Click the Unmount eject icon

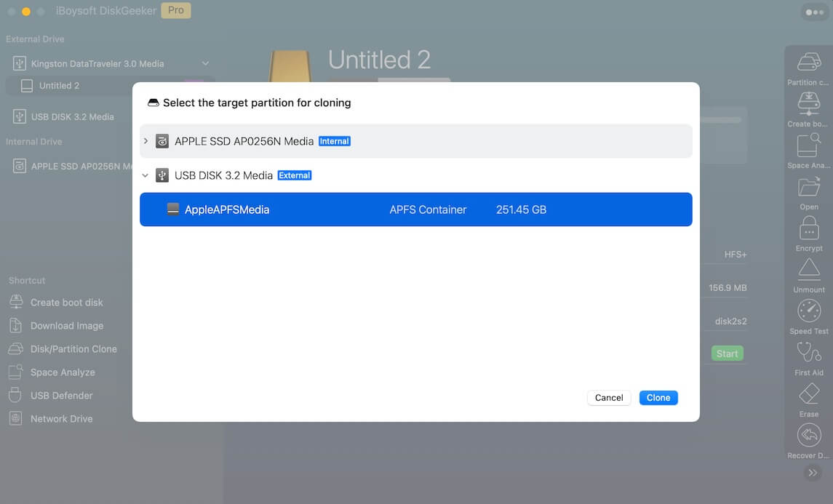809,270
